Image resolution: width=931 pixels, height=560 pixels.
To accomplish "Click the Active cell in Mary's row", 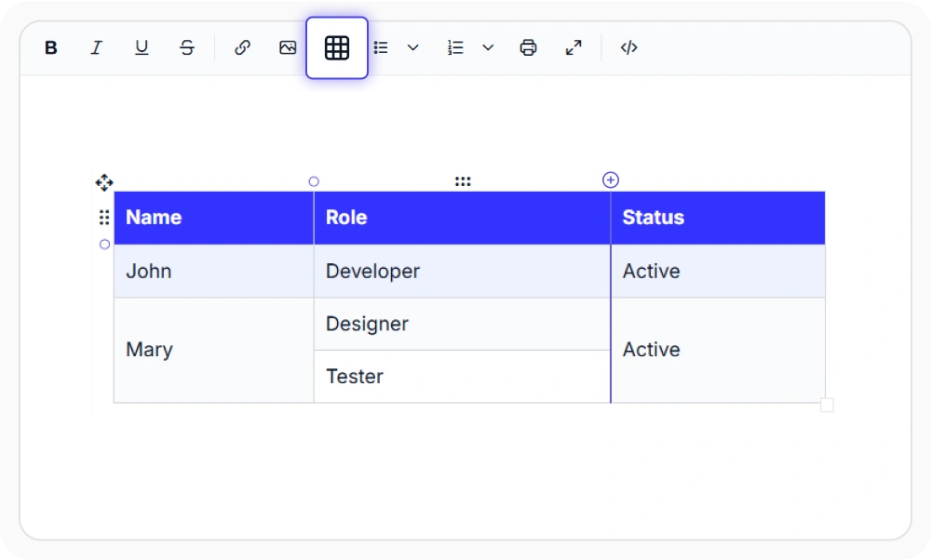I will [718, 350].
